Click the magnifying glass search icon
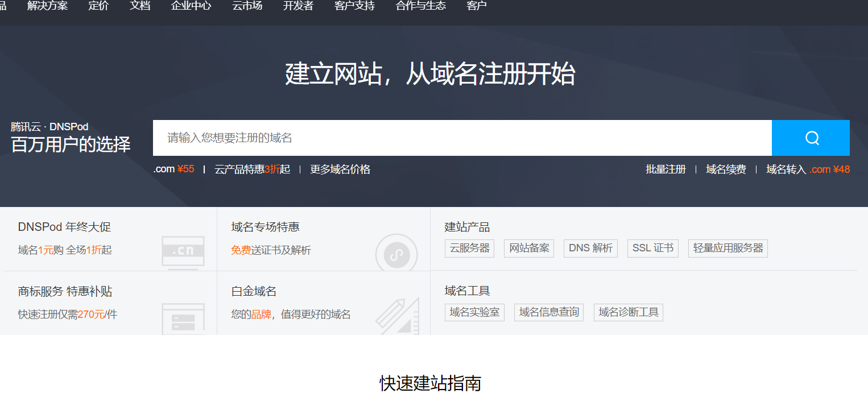Viewport: 868px width, 410px height. (810, 138)
